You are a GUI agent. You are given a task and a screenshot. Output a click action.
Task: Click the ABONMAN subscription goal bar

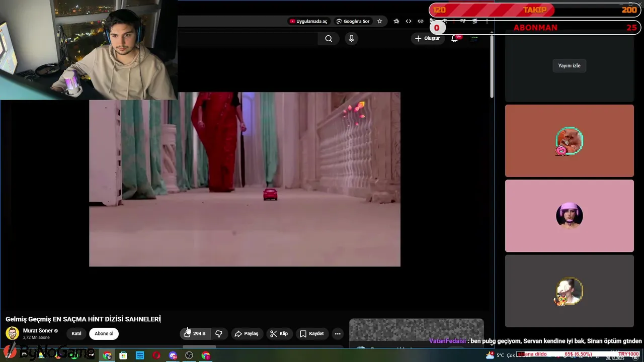click(534, 28)
